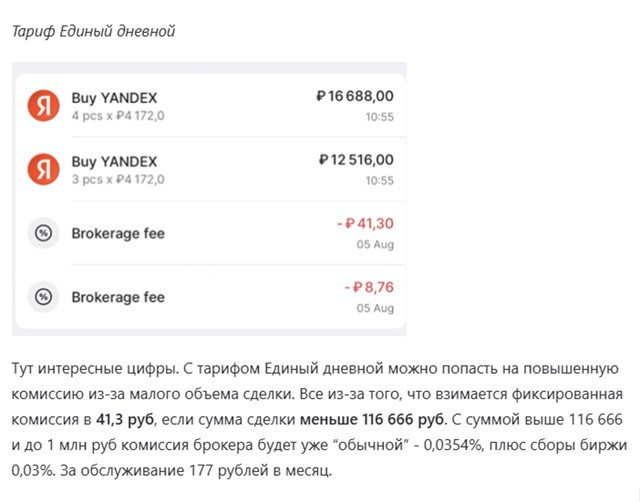Open the Buy YANDEX 4 pcs transaction
Viewport: 640px width, 502px height.
(211, 106)
